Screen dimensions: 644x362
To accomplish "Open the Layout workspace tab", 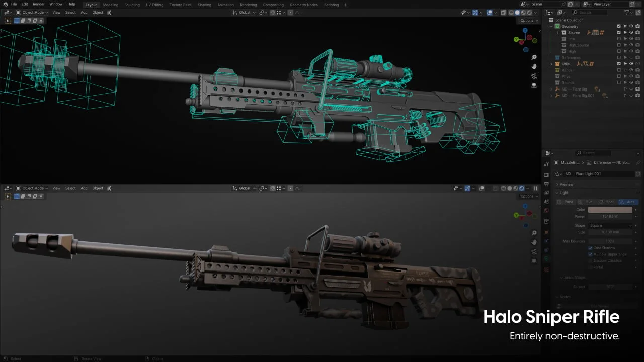I will [91, 5].
